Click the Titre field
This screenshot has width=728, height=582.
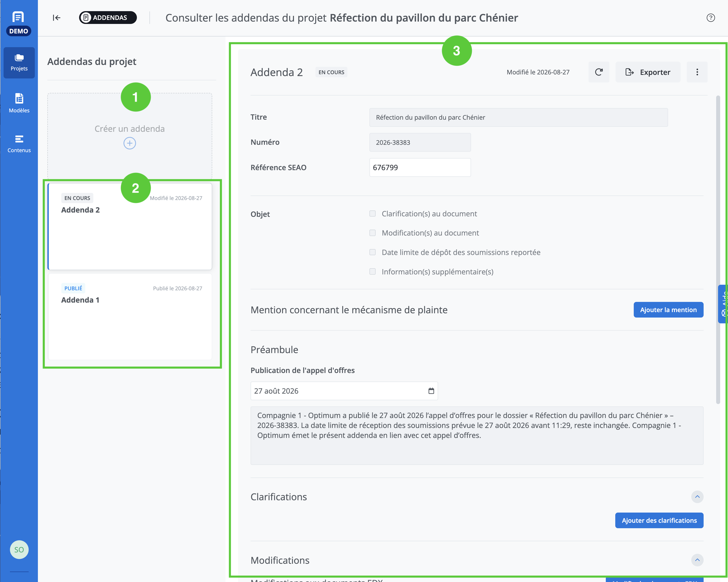518,117
